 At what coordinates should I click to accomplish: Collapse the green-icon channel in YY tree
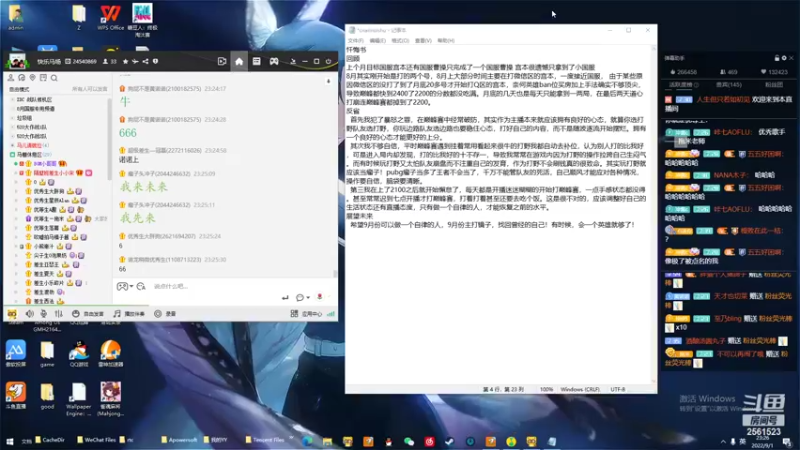pos(13,155)
